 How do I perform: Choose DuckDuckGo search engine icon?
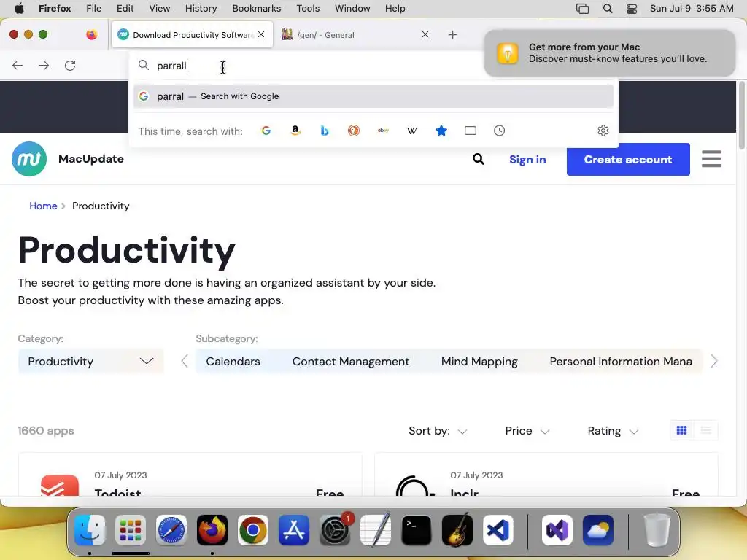pyautogui.click(x=354, y=131)
